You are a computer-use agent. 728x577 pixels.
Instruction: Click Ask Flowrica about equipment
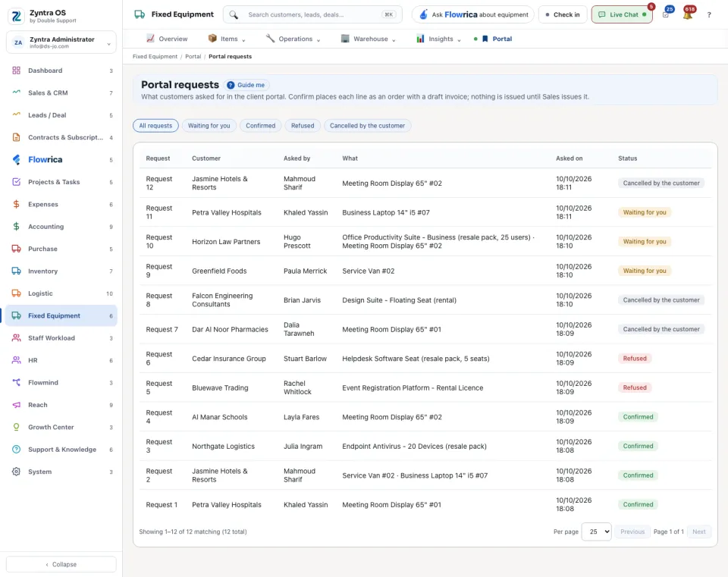(x=473, y=15)
